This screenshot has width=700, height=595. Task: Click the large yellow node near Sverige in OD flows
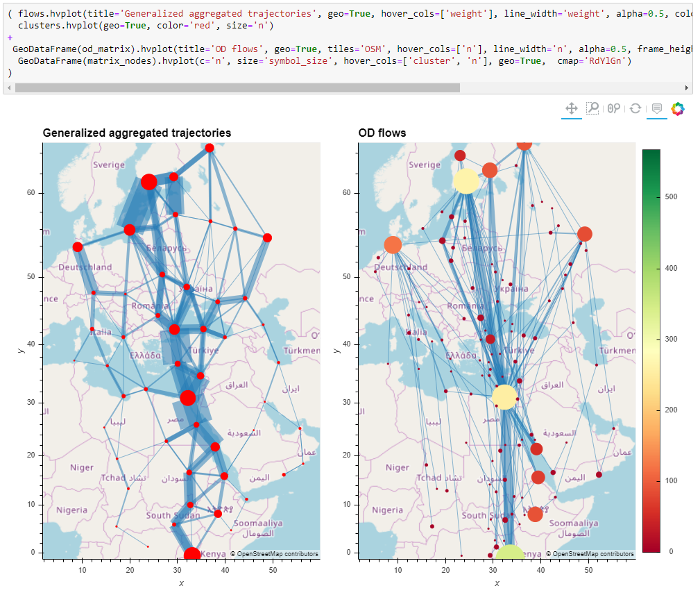coord(466,181)
